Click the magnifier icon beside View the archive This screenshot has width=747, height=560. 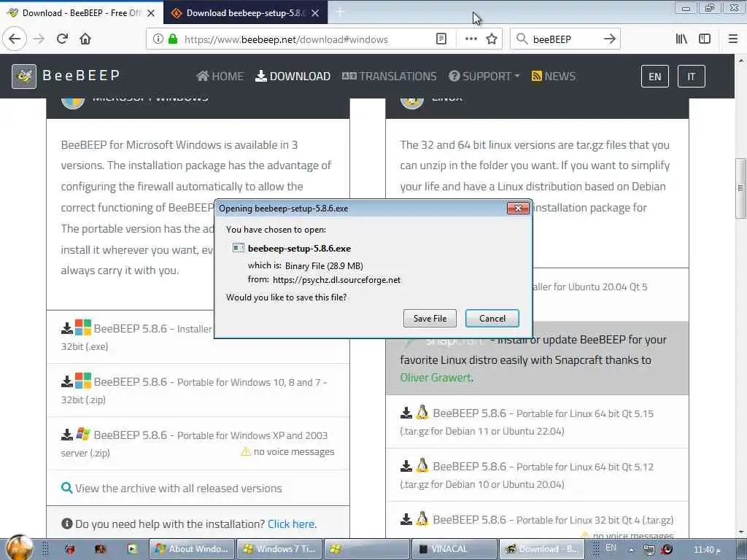point(66,488)
